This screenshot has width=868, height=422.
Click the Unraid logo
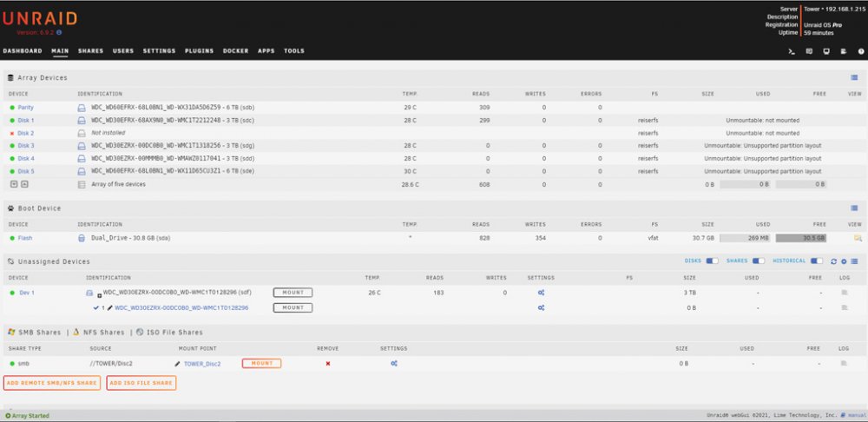click(x=40, y=18)
